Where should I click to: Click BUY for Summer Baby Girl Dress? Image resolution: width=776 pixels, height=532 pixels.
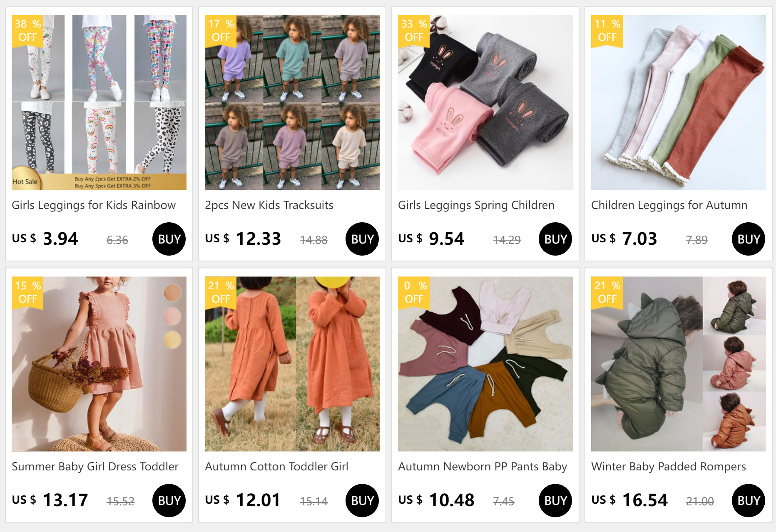[169, 500]
